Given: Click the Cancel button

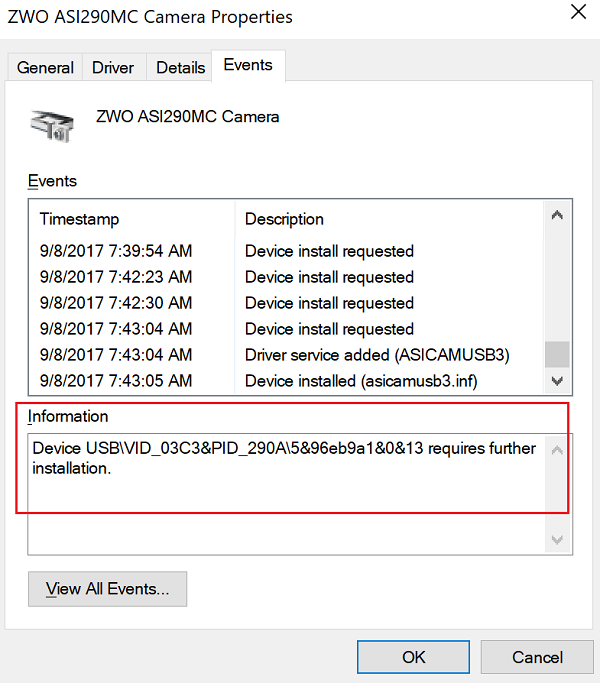Looking at the screenshot, I should tap(537, 657).
